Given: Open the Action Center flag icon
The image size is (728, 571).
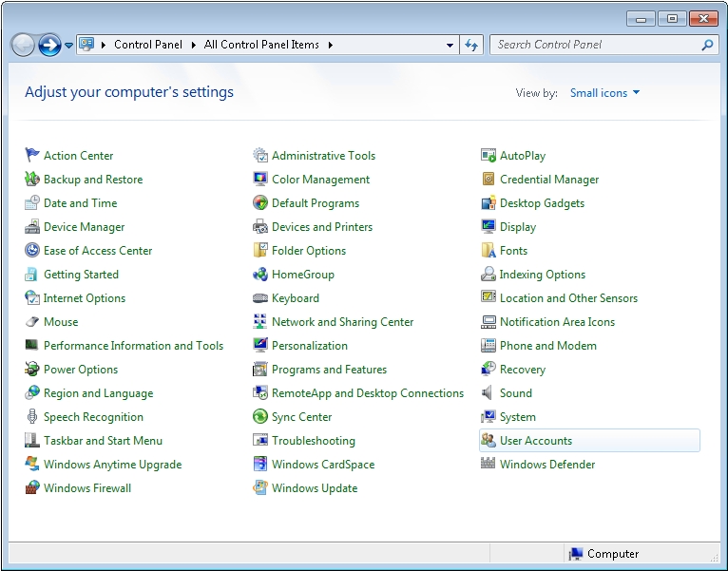Looking at the screenshot, I should click(x=32, y=155).
